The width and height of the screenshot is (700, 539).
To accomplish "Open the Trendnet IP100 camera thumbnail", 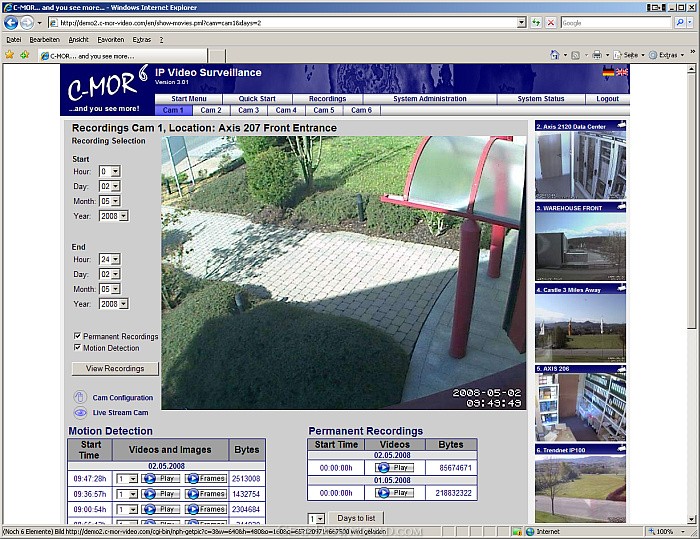I will [x=580, y=488].
